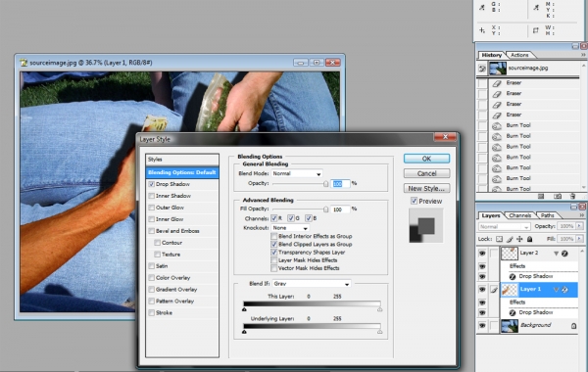Click the General Blending Opacity value field
Screen dimensions: 588x372
coord(340,184)
